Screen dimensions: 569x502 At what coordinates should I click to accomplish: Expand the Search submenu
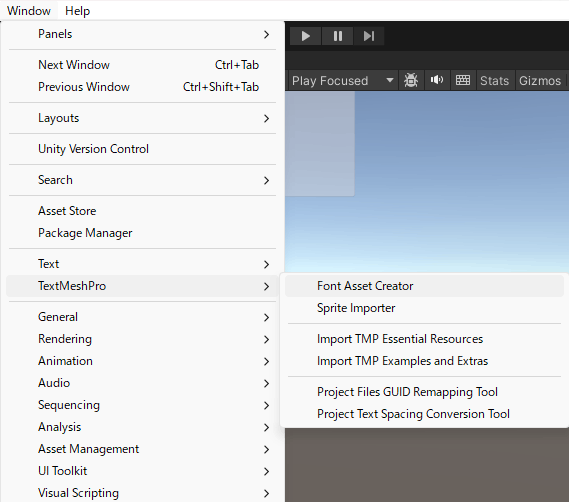point(142,180)
